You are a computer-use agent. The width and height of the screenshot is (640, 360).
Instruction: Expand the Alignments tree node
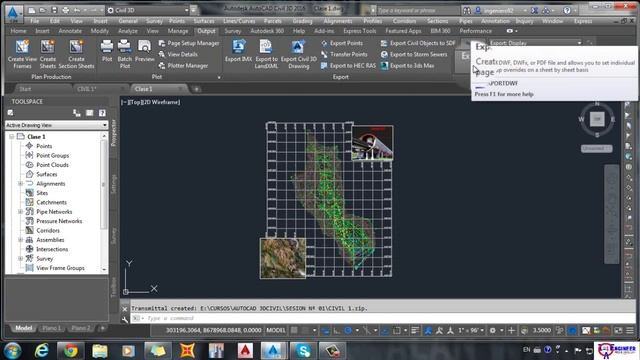[x=20, y=184]
